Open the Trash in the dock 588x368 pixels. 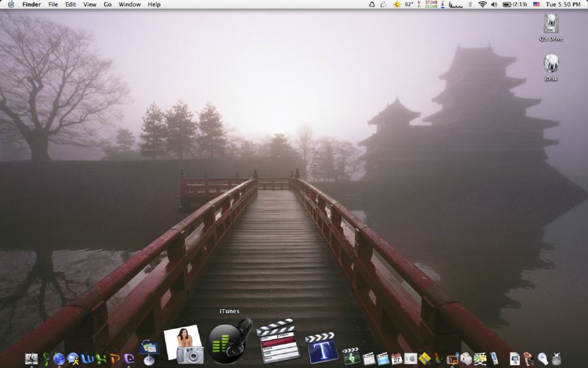click(556, 358)
